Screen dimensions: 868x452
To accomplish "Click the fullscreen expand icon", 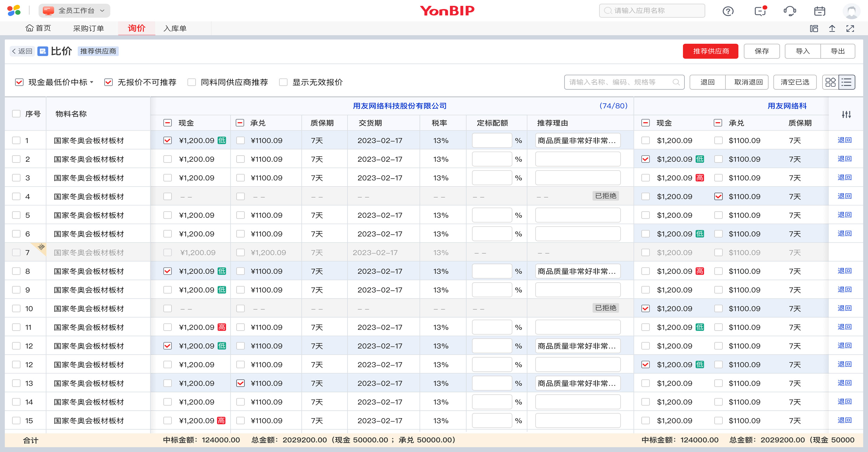I will [850, 29].
